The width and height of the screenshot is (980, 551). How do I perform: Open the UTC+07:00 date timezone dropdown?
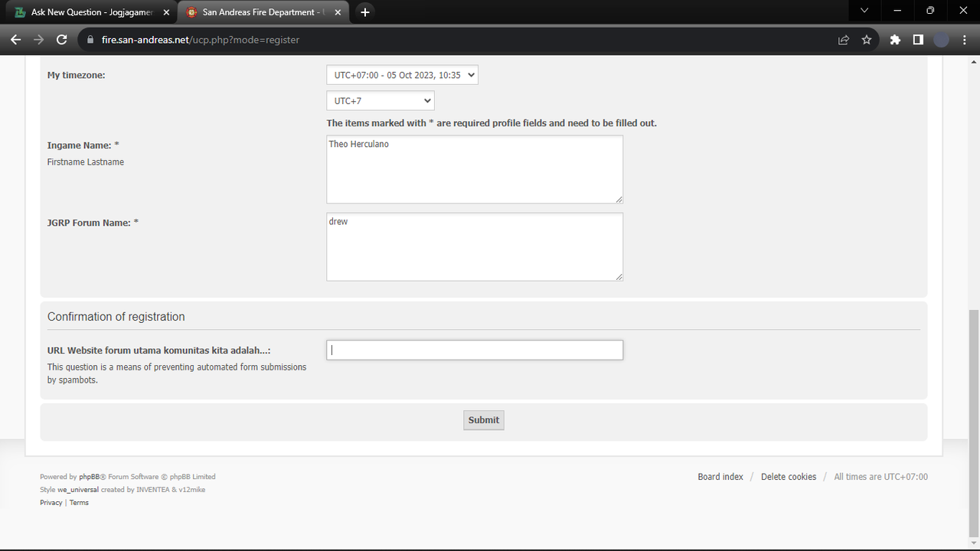pyautogui.click(x=402, y=75)
